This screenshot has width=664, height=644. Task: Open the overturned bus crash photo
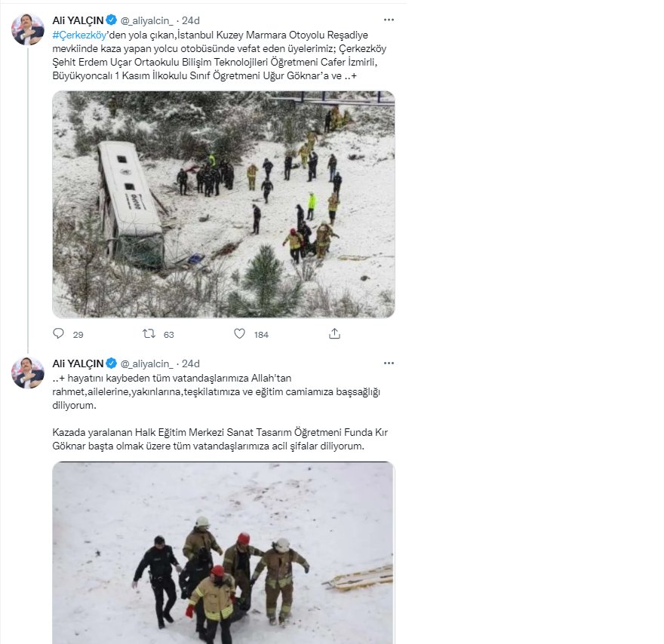point(223,204)
